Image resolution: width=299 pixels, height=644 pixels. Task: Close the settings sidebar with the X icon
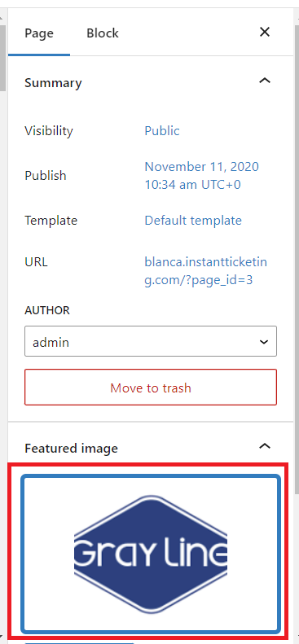(265, 32)
